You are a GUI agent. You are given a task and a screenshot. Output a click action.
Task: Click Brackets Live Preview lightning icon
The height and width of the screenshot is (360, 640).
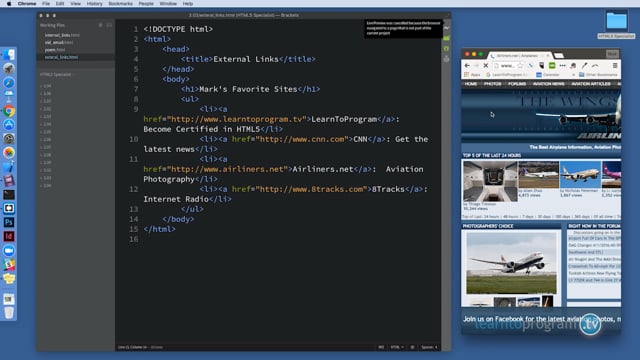(x=447, y=28)
